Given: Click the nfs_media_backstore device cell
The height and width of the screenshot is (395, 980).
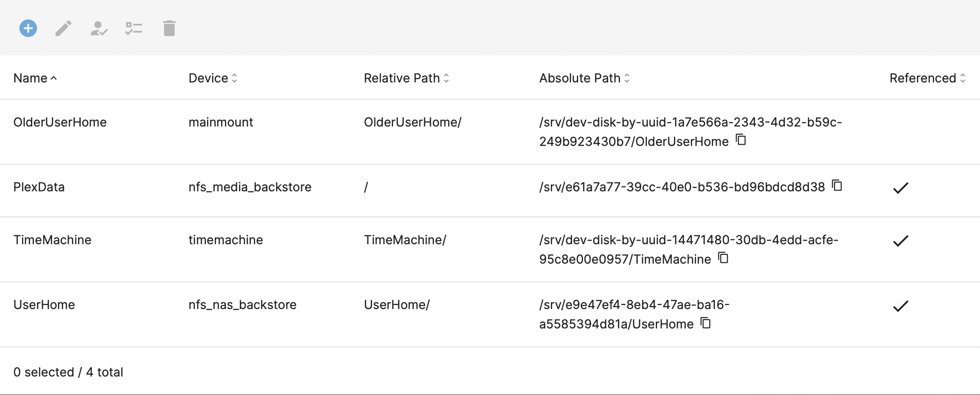Looking at the screenshot, I should [x=250, y=187].
